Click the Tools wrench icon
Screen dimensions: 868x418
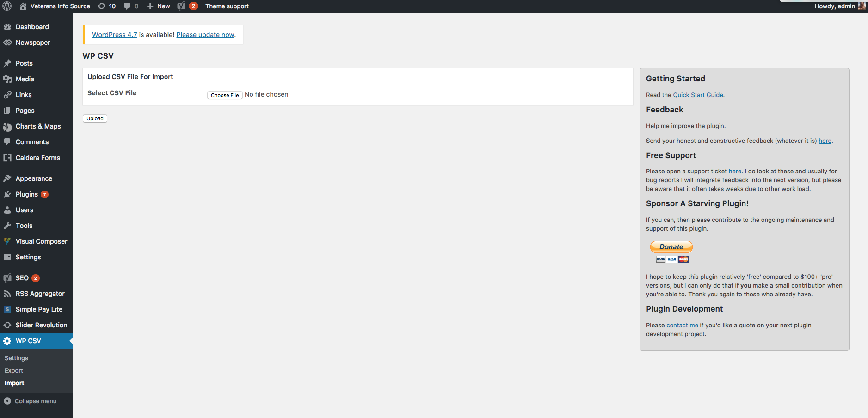click(x=7, y=226)
